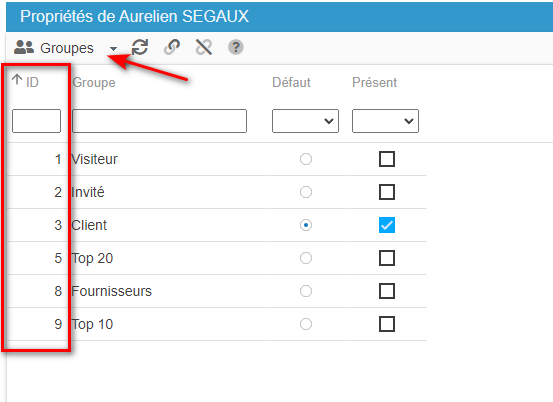Open the help question mark icon
The image size is (553, 402).
pos(236,47)
